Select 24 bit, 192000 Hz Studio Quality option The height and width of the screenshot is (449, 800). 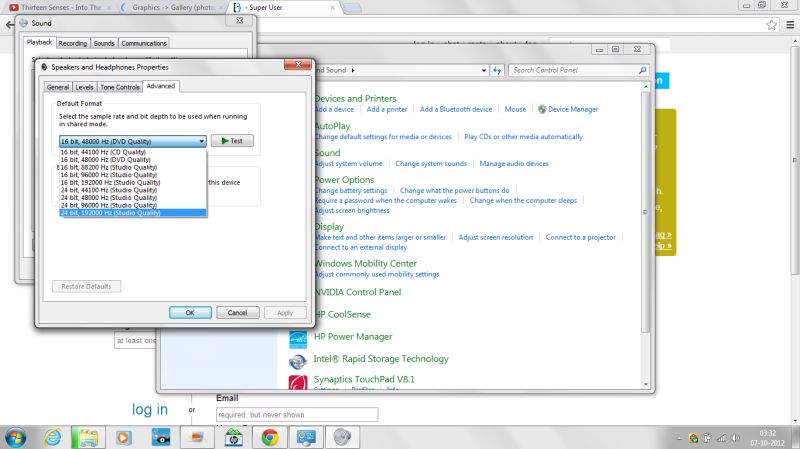pos(133,213)
